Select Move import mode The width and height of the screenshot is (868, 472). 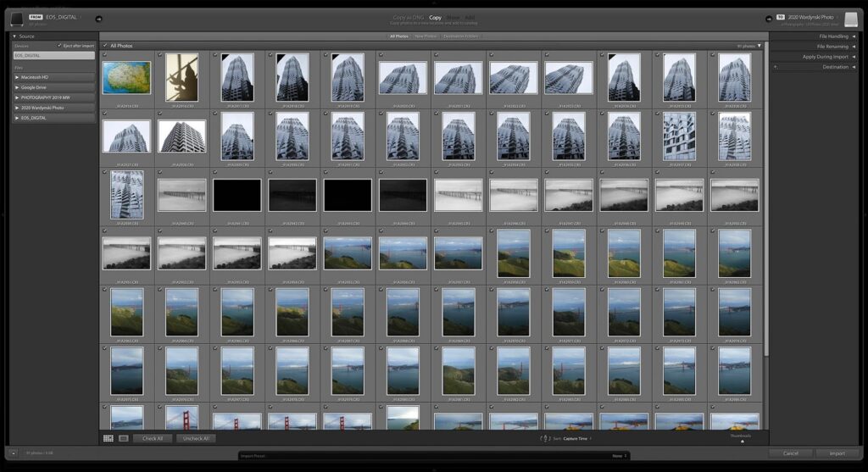(453, 17)
